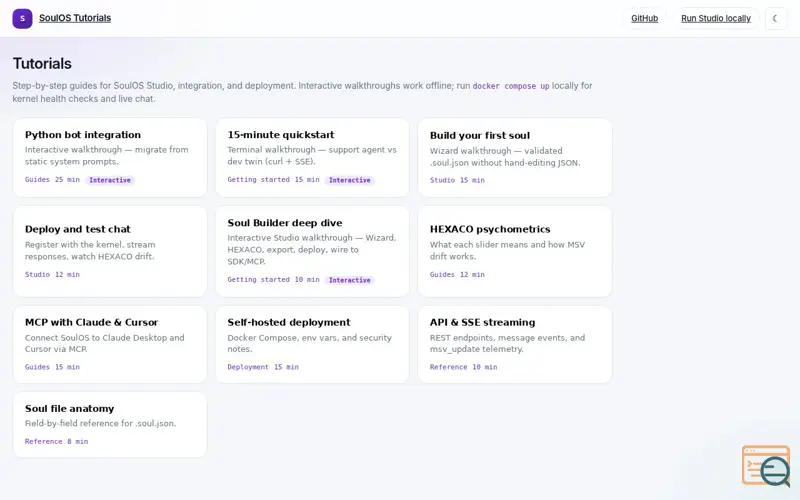Viewport: 800px width, 500px height.
Task: Click "Deployment 15 min" on Self-hosted deployment card
Action: [263, 367]
